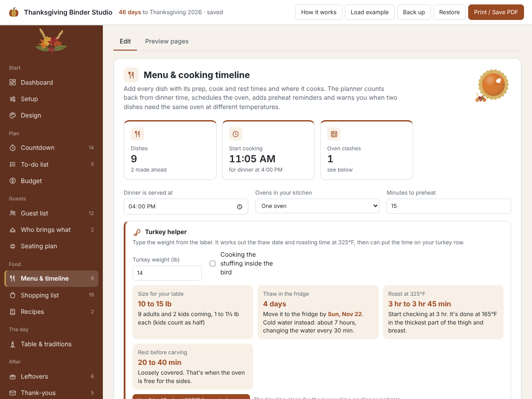
Task: Click the Guest list people icon
Action: [12, 213]
